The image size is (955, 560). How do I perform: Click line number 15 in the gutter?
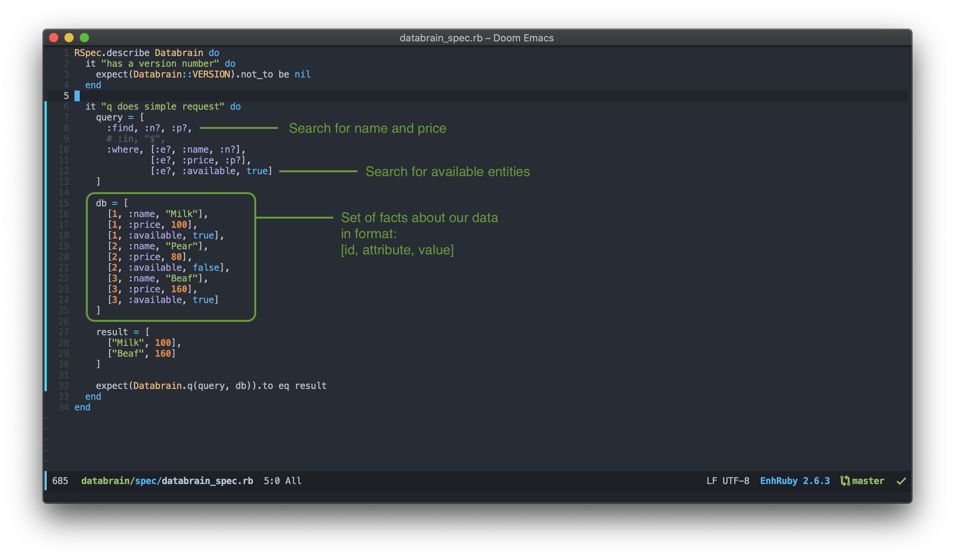click(x=64, y=203)
